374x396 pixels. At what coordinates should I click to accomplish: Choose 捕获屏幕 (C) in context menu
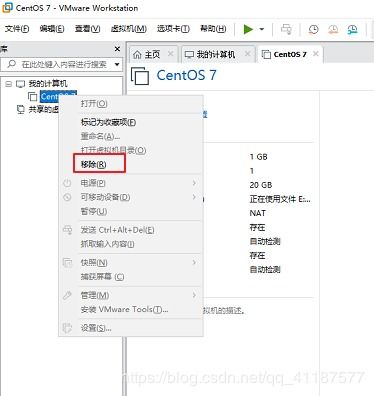[x=131, y=277]
